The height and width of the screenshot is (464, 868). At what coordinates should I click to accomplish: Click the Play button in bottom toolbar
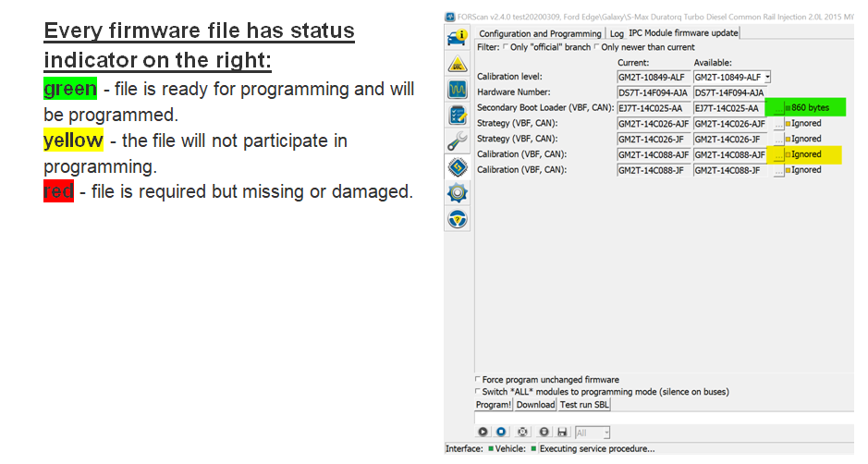(x=483, y=432)
